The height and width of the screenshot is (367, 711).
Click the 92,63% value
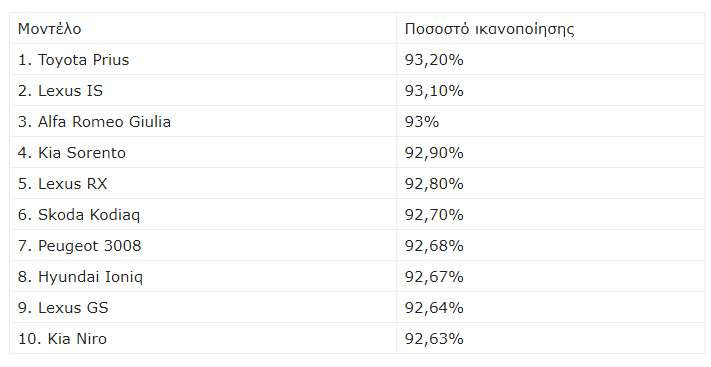coord(434,338)
